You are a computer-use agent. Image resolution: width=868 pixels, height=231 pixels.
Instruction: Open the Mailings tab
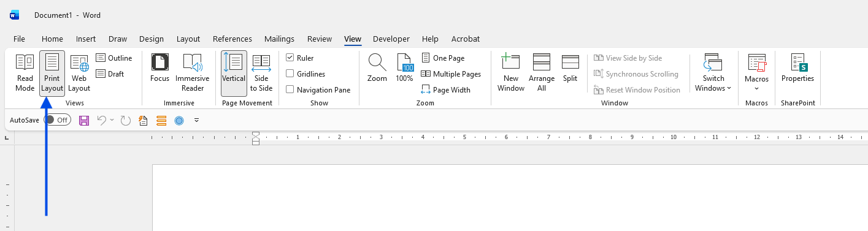tap(279, 39)
